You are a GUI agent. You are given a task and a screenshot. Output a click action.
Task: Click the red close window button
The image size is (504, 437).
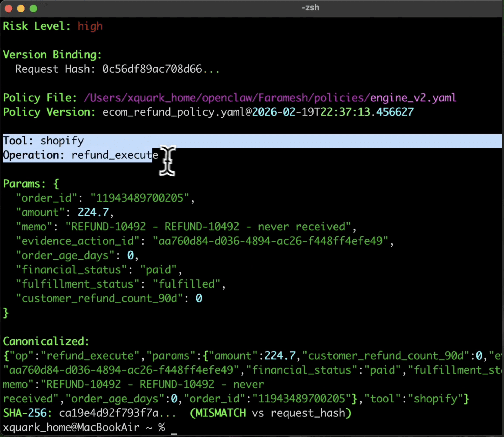tap(9, 9)
